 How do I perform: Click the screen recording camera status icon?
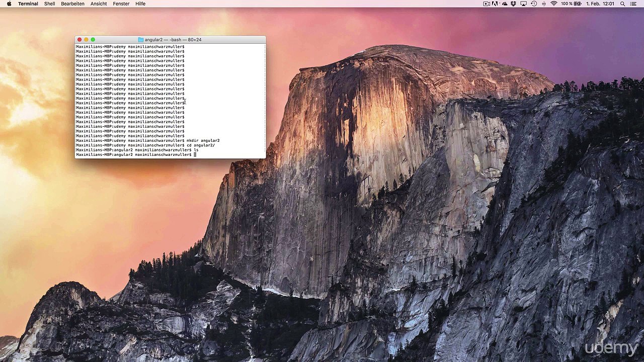[487, 4]
